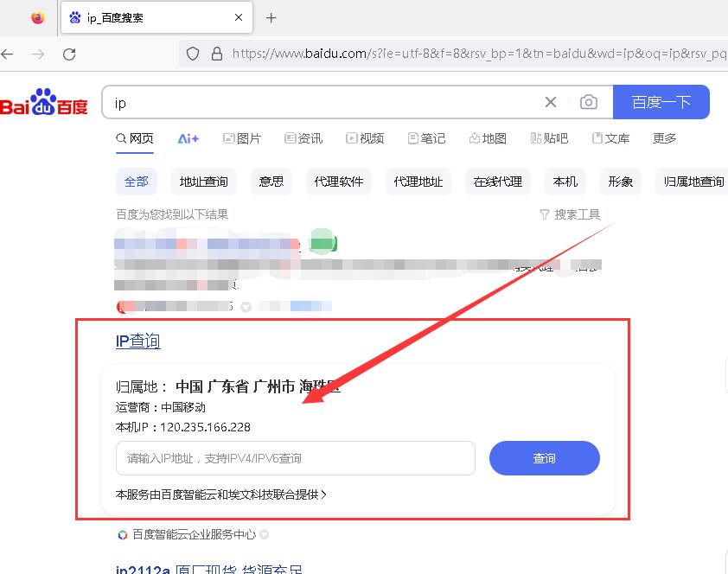The width and height of the screenshot is (728, 574).
Task: Click the 百度一下 search button
Action: pos(661,102)
